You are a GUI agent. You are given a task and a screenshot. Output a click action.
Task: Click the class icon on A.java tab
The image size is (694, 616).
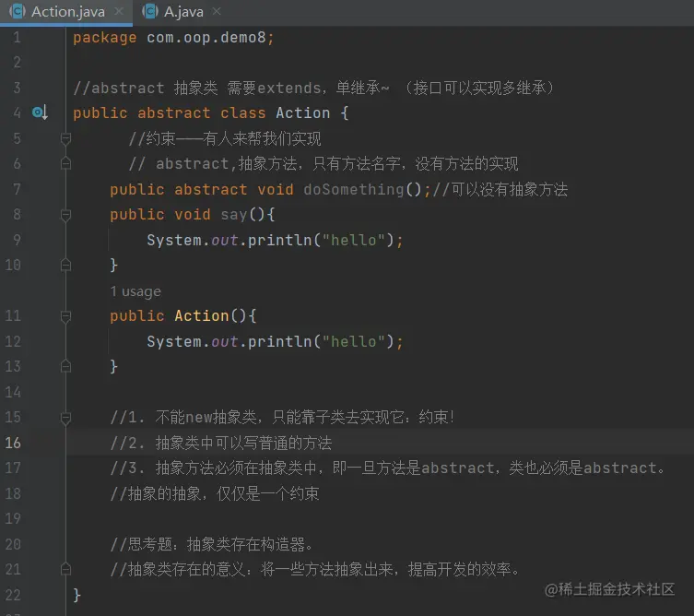pyautogui.click(x=149, y=11)
